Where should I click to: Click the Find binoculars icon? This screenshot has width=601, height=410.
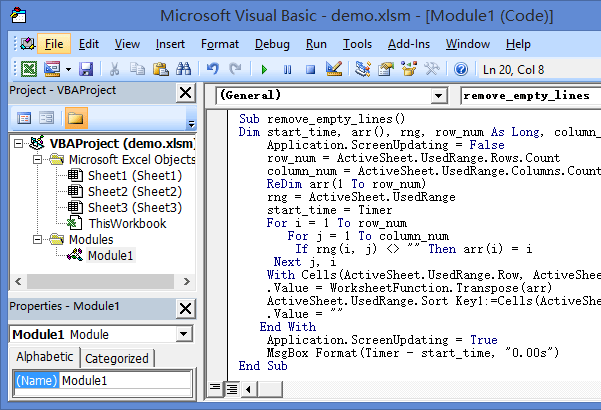(x=183, y=69)
